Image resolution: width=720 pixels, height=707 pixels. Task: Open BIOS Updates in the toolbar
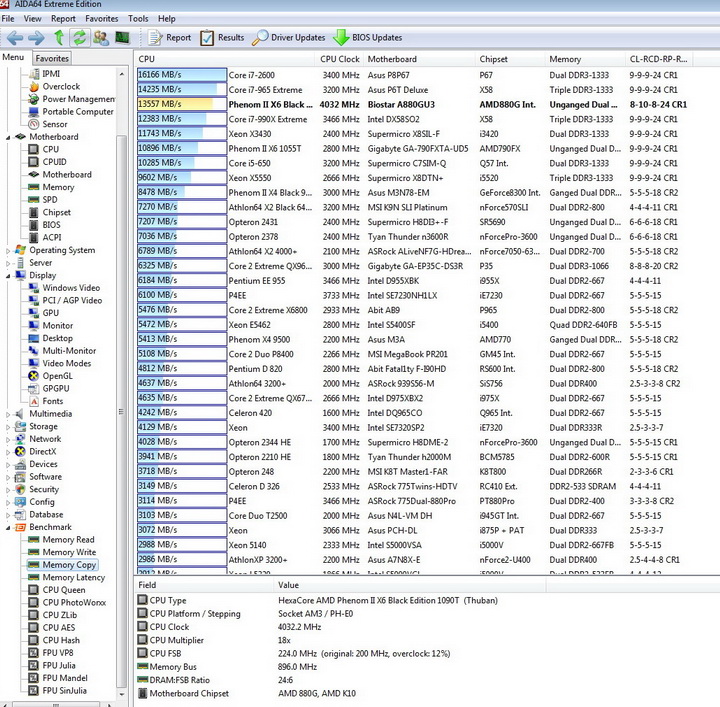pyautogui.click(x=367, y=38)
